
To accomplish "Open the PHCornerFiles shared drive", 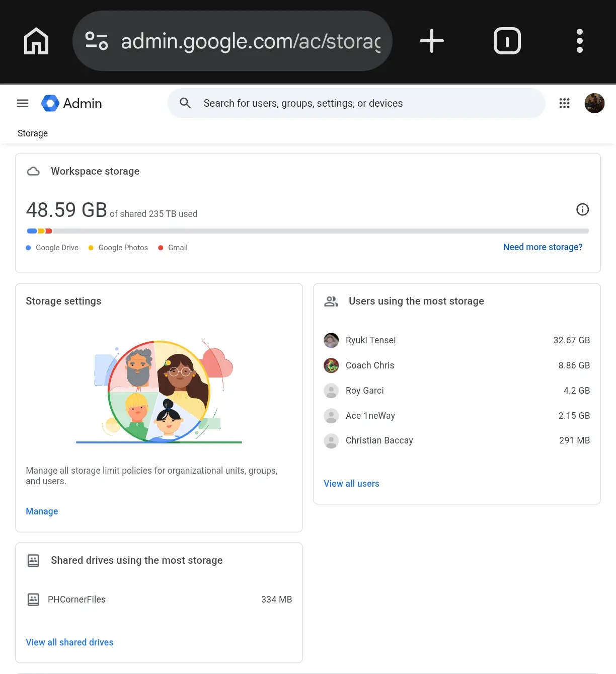I will pyautogui.click(x=159, y=600).
